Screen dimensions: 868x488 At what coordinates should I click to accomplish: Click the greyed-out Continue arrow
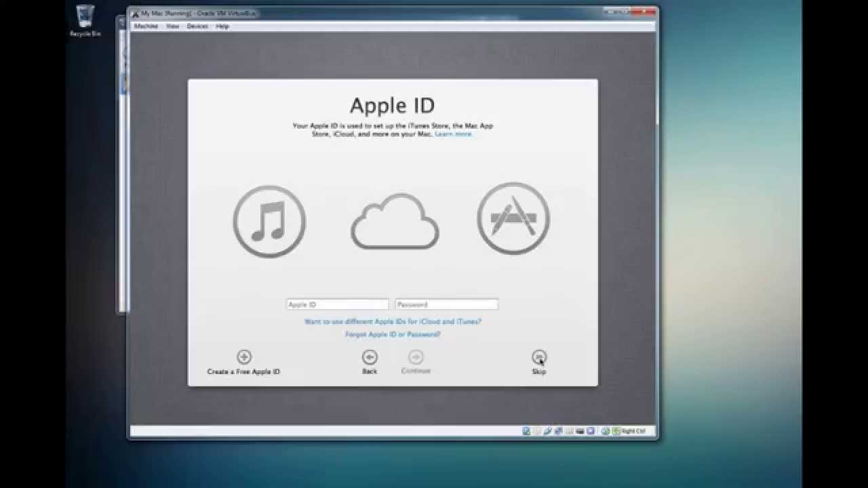pos(416,363)
